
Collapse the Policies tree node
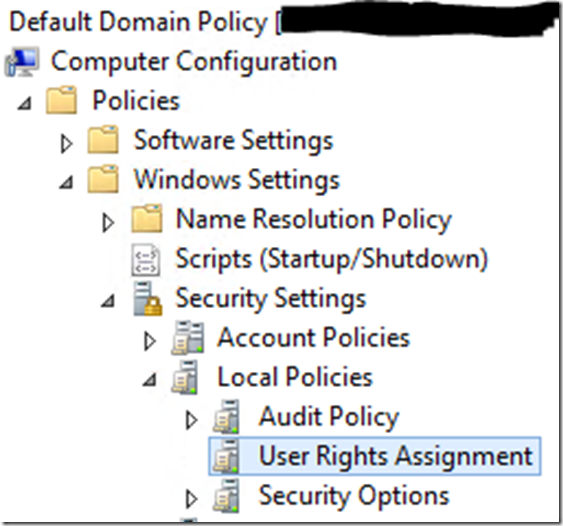pyautogui.click(x=25, y=103)
